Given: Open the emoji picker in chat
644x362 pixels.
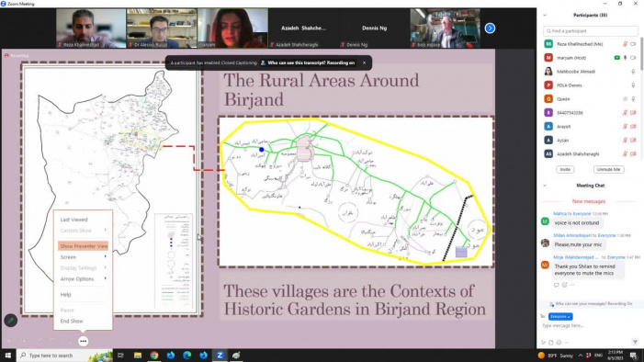Looking at the screenshot, I should point(559,343).
